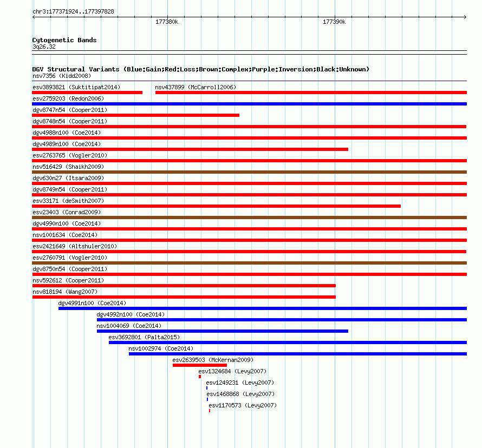The image size is (482, 448).
Task: Click the nsv818194 (Wang2007) label
Action: [65, 292]
